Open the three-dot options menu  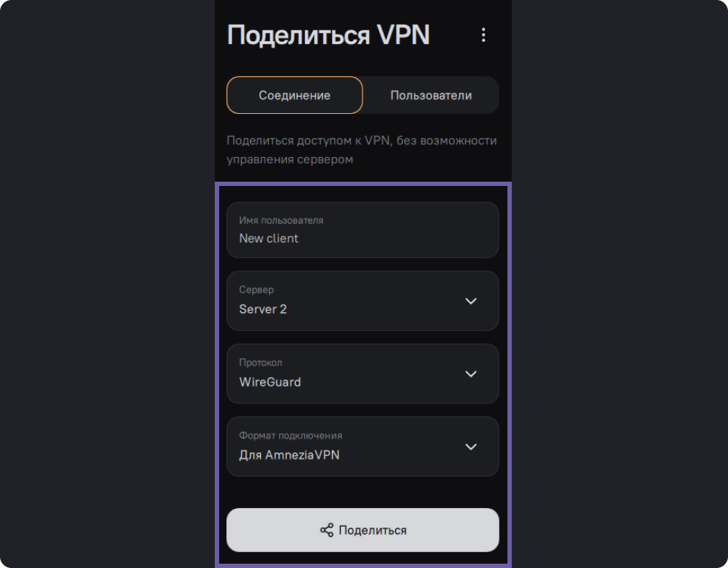[x=484, y=35]
